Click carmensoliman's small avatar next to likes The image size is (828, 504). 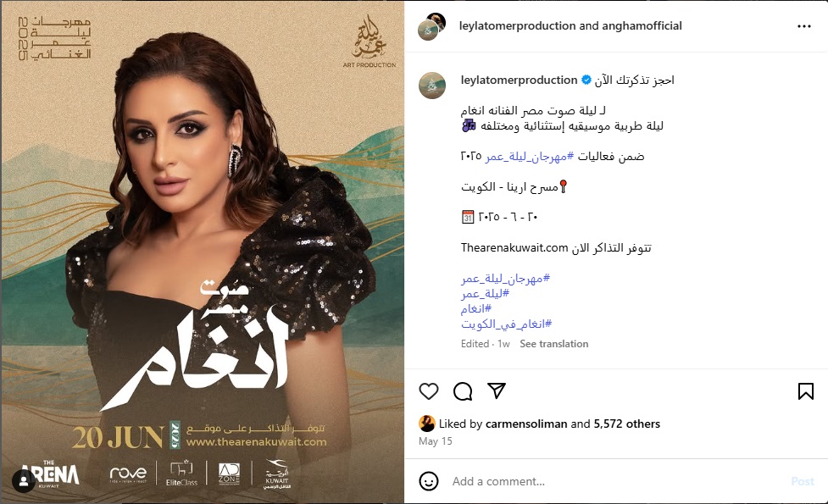pos(426,424)
